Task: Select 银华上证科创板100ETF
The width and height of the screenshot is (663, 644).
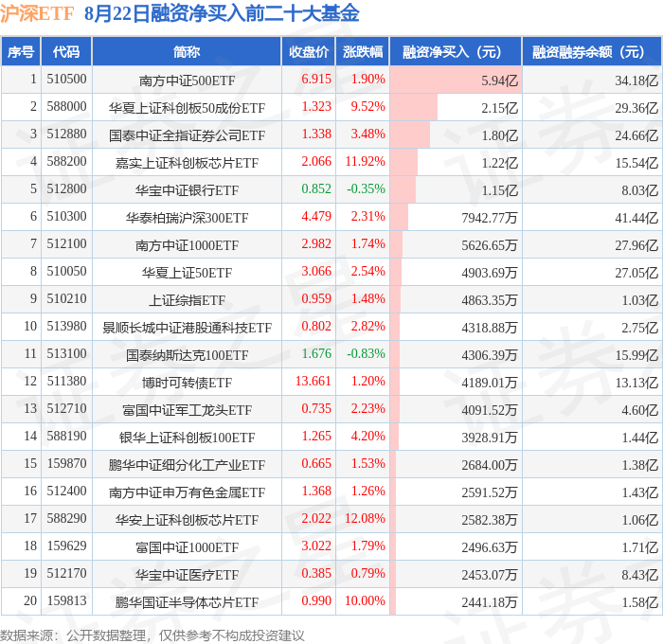Action: pyautogui.click(x=187, y=438)
